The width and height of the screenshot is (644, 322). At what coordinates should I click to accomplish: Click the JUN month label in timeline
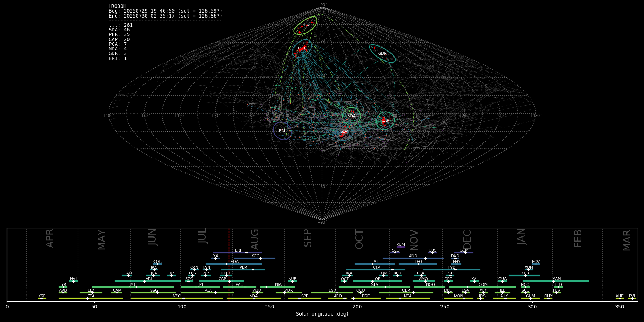(x=152, y=237)
